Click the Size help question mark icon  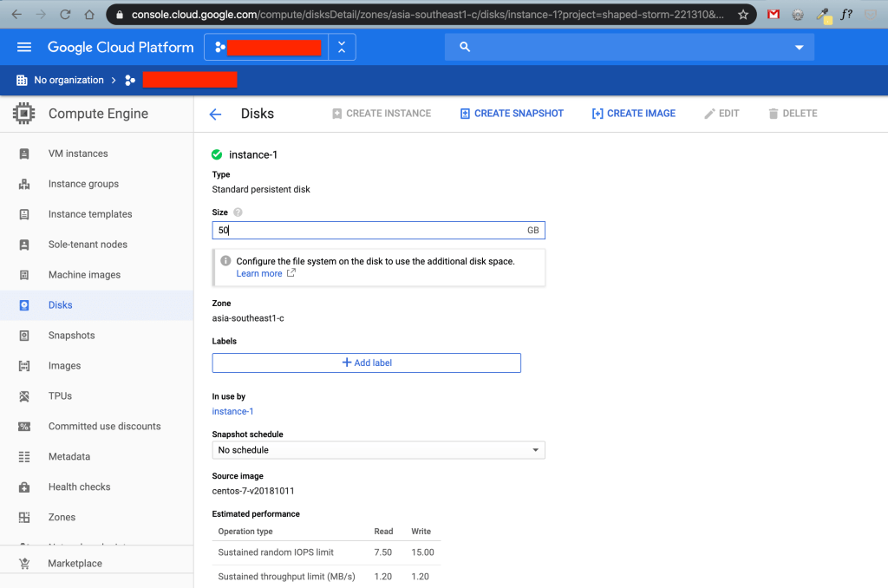(238, 212)
